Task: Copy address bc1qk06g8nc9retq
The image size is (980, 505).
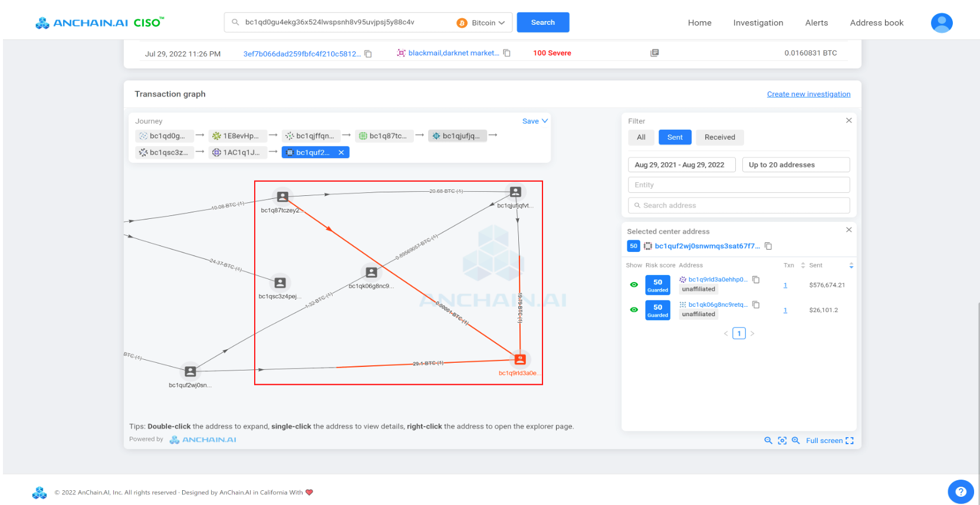Action: coord(756,305)
